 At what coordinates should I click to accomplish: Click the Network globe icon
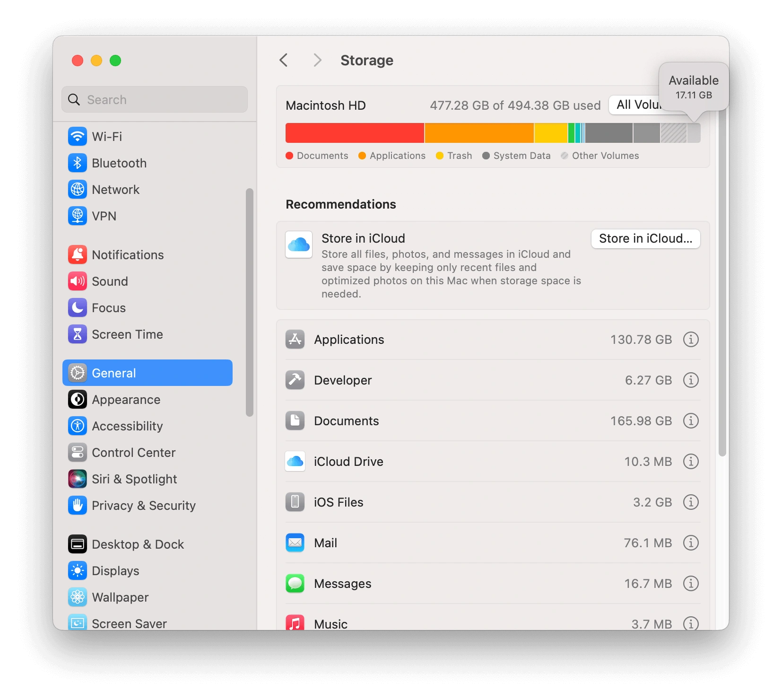(x=78, y=189)
